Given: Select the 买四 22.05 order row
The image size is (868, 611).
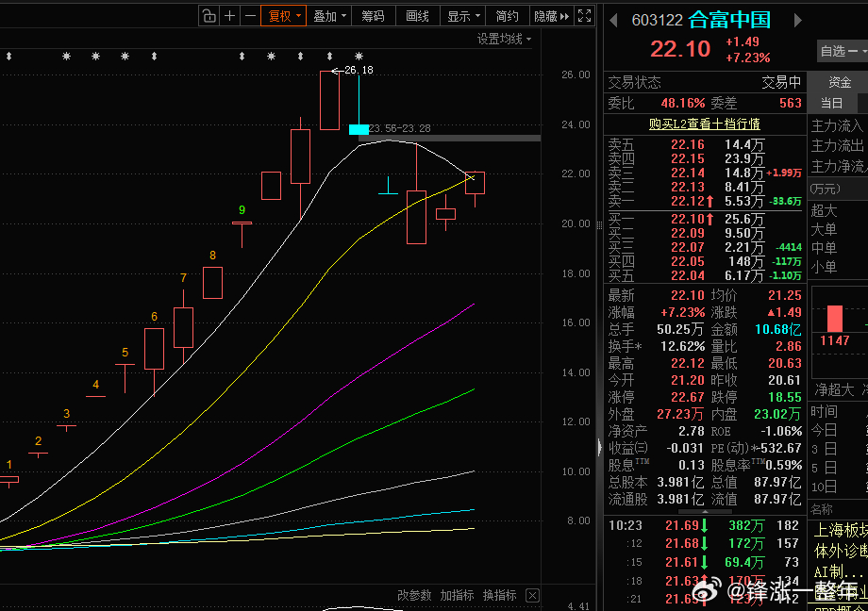Looking at the screenshot, I should (x=705, y=261).
